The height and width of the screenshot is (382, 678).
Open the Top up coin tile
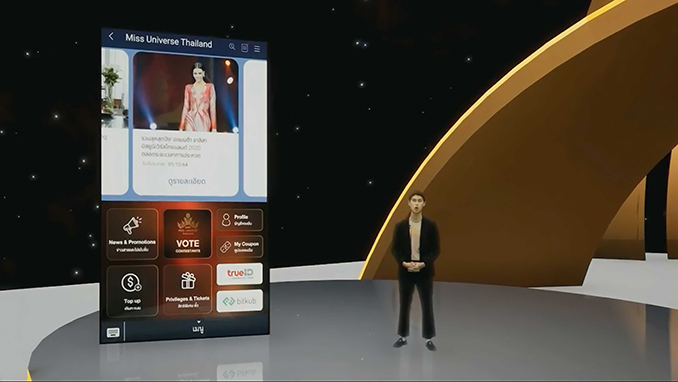132,290
